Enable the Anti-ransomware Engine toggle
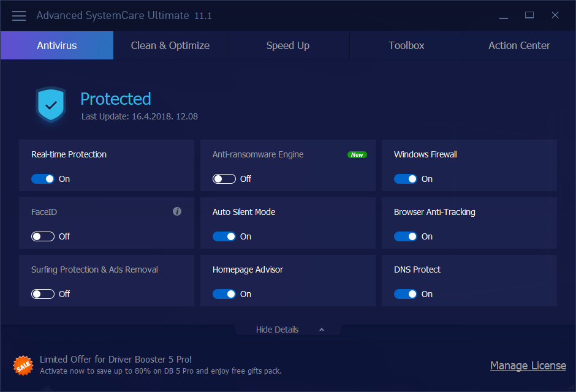Image resolution: width=576 pixels, height=392 pixels. (x=224, y=179)
